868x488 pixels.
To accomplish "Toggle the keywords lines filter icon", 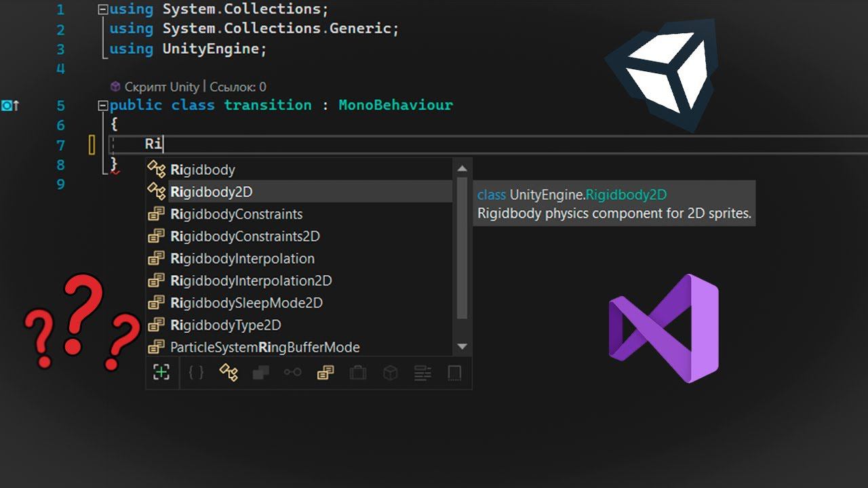I will click(x=422, y=372).
